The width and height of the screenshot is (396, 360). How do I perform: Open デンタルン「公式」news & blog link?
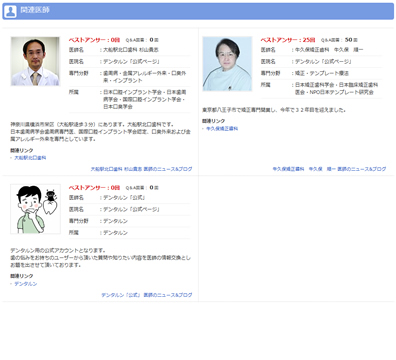[147, 295]
